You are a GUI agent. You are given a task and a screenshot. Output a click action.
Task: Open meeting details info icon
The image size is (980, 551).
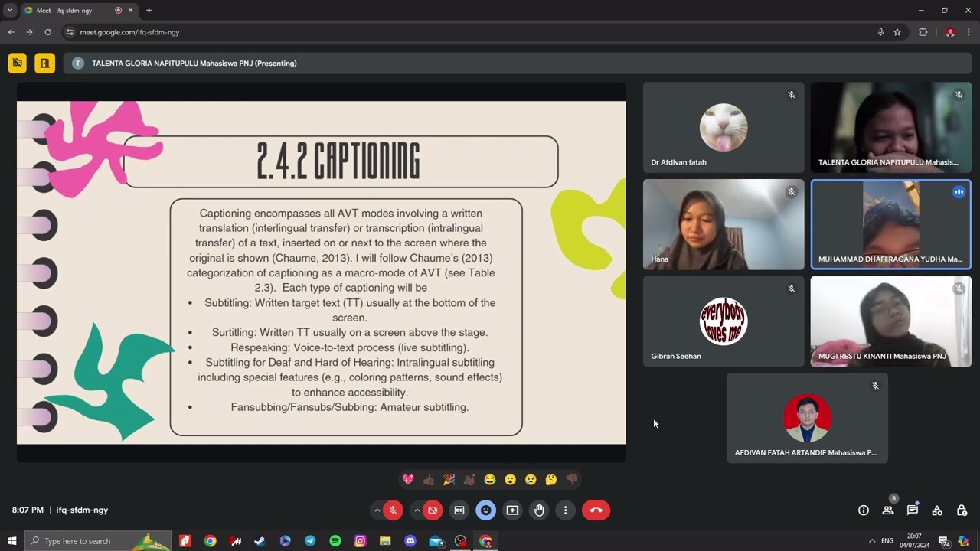(x=864, y=510)
